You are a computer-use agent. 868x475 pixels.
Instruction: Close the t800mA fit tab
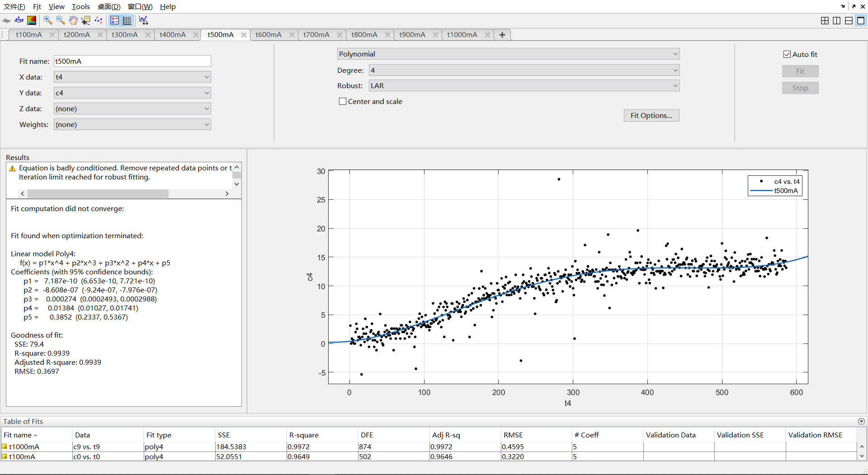click(x=387, y=35)
